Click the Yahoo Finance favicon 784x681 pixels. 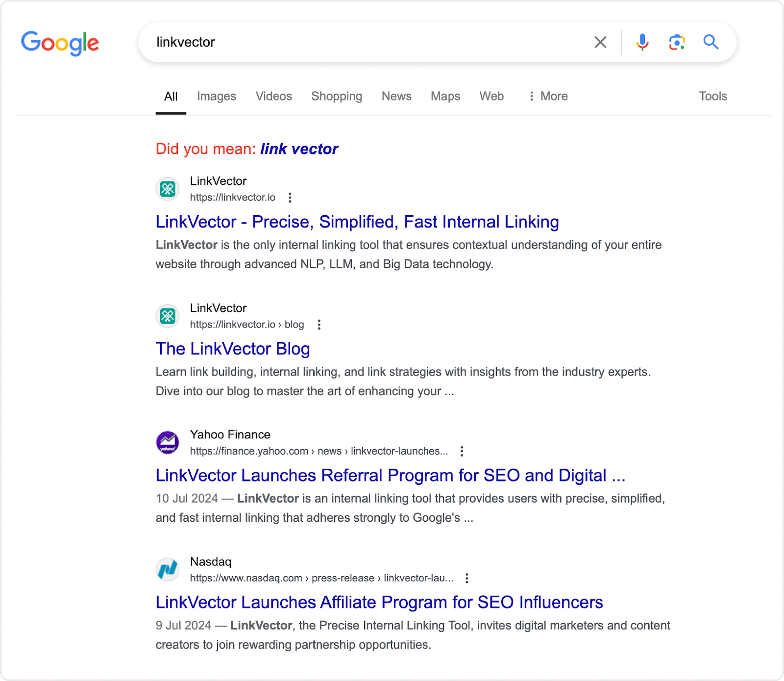(x=168, y=443)
